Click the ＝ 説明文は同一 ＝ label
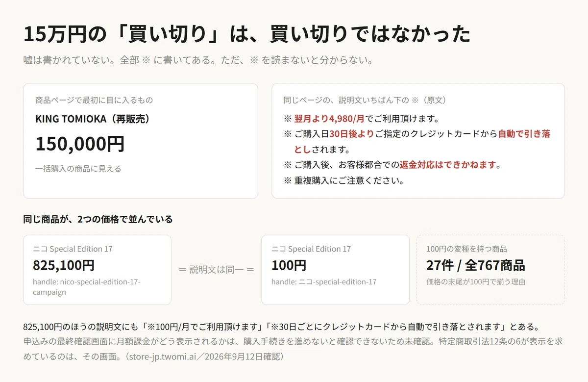The height and width of the screenshot is (382, 588). point(217,270)
